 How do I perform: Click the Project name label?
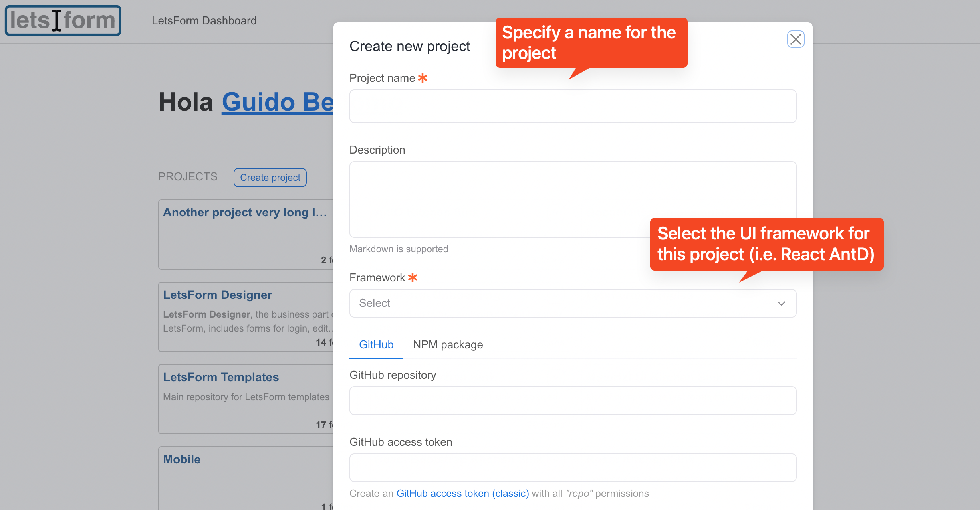click(382, 78)
